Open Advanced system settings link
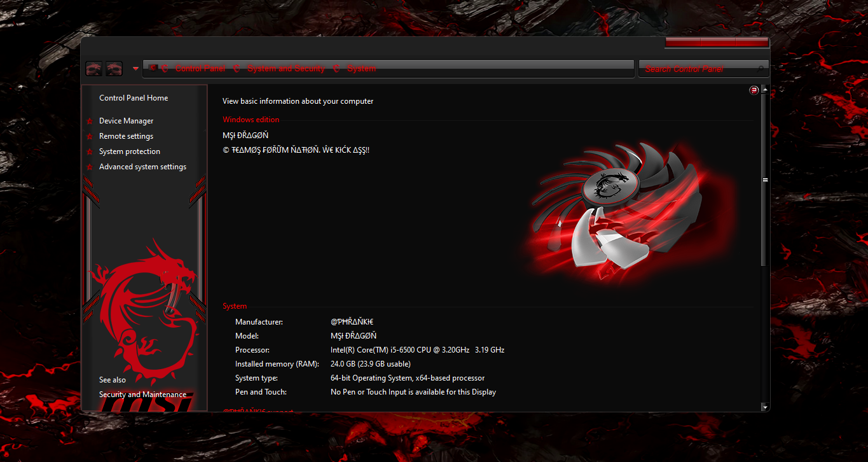 [142, 167]
